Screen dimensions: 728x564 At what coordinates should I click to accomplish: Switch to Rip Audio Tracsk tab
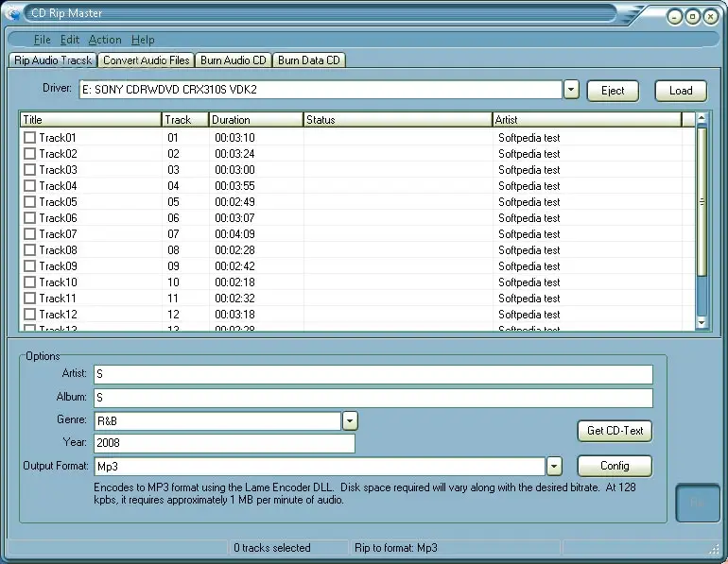pyautogui.click(x=53, y=60)
